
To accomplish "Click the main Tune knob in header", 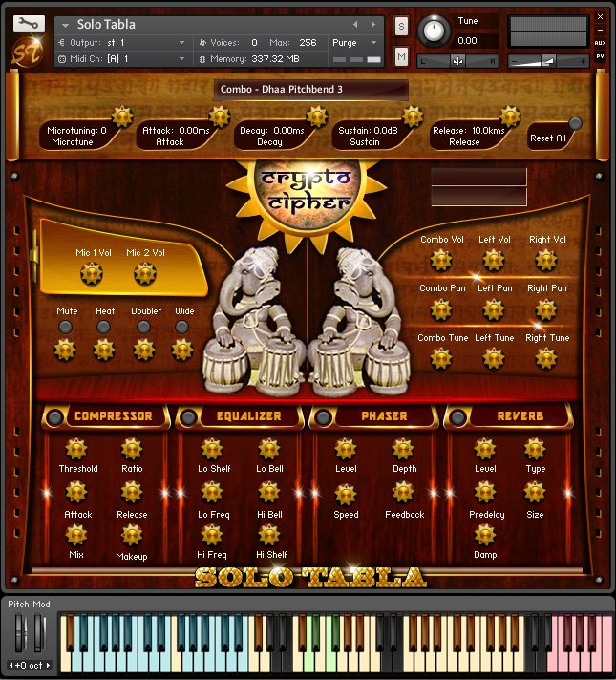I will (x=434, y=31).
